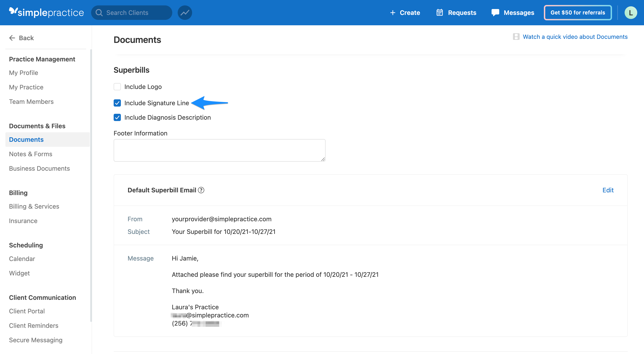Open Business Documents from the sidebar
The height and width of the screenshot is (354, 644).
[x=39, y=168]
